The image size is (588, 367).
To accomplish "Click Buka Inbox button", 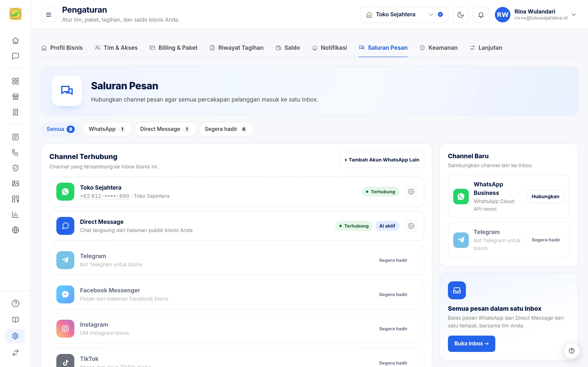I will [x=471, y=344].
